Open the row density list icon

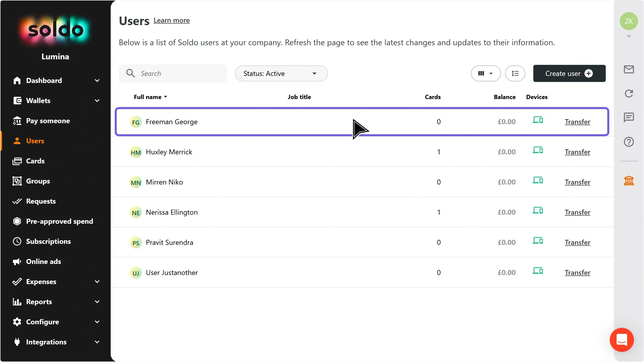point(515,73)
